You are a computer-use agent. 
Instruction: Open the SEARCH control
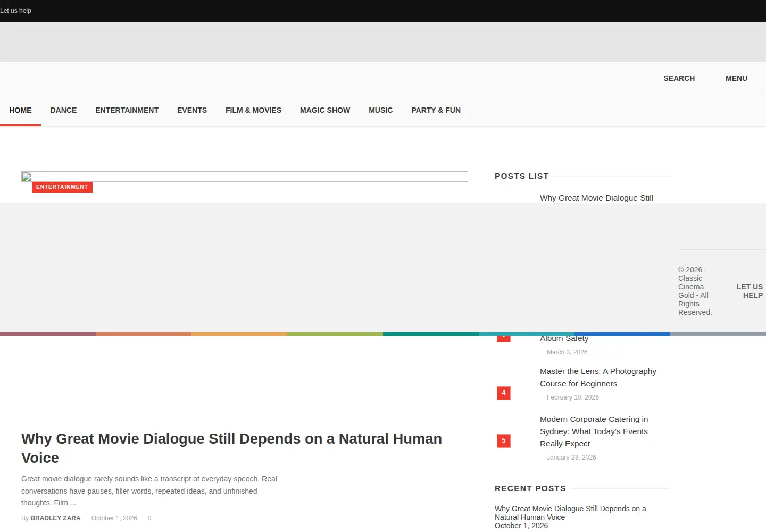[679, 78]
